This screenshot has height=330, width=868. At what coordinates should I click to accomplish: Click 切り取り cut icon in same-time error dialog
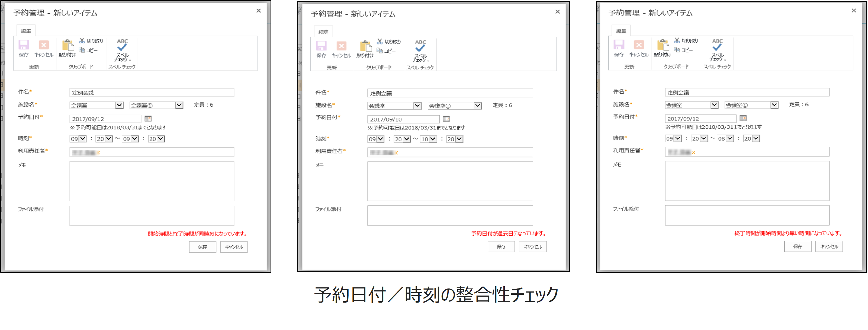[x=91, y=41]
